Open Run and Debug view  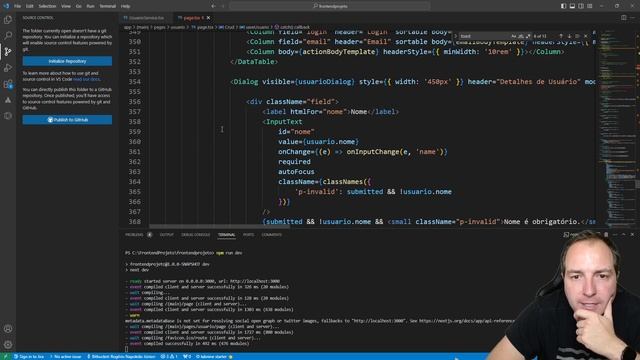(x=8, y=68)
